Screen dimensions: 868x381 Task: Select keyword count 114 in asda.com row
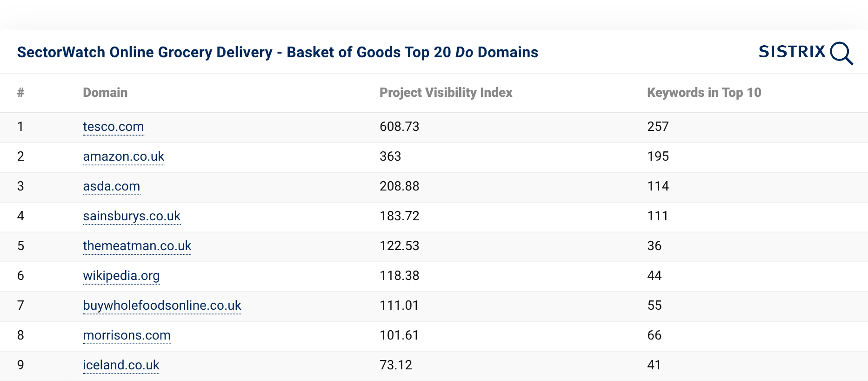(x=658, y=186)
